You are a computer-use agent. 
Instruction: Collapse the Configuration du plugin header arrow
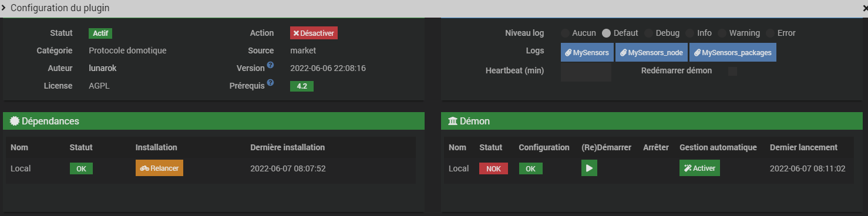click(4, 8)
